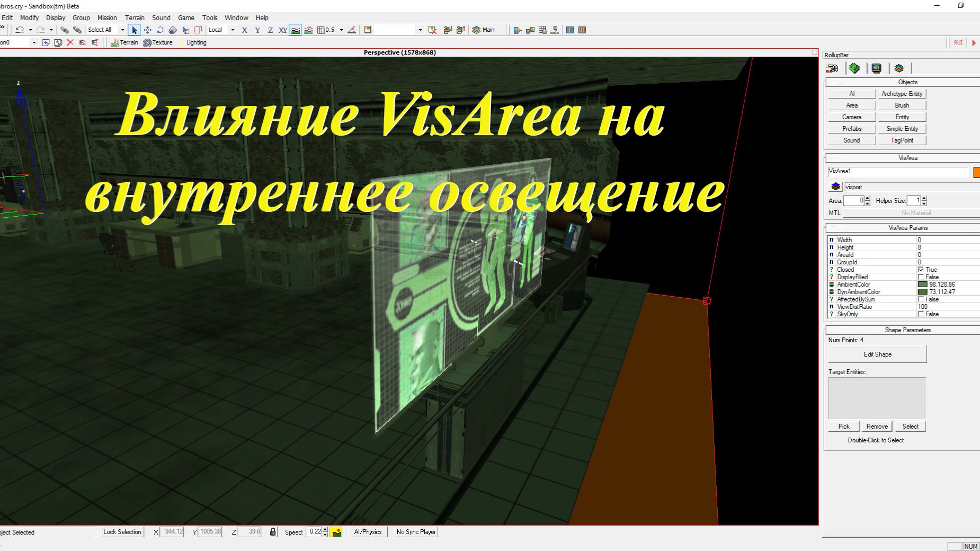Open the grid snap value dropdown
The height and width of the screenshot is (551, 980).
[x=343, y=30]
